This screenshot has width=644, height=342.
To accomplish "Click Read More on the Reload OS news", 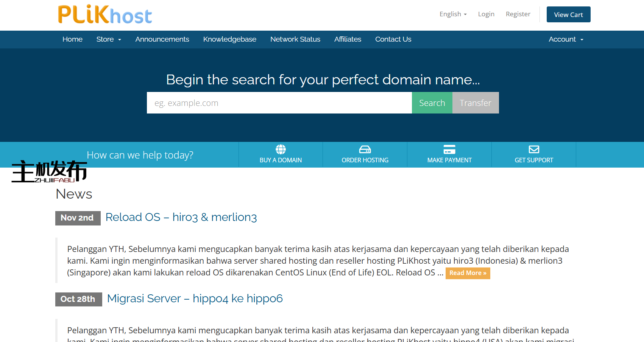I will pyautogui.click(x=468, y=273).
